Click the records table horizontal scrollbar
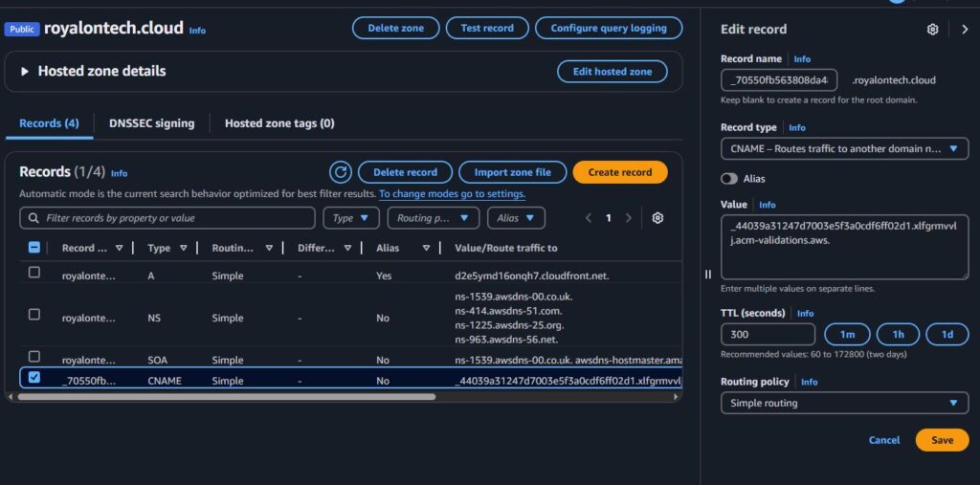 pyautogui.click(x=226, y=396)
